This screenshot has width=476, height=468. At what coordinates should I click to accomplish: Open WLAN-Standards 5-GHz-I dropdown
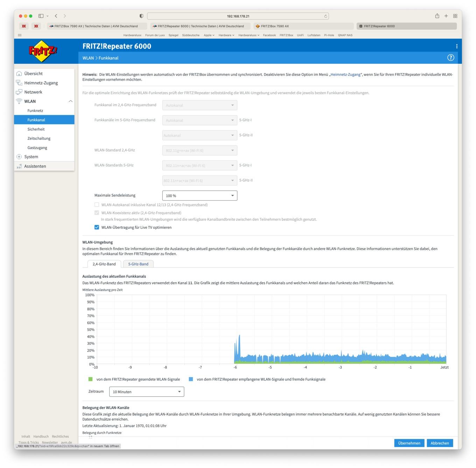pyautogui.click(x=200, y=165)
